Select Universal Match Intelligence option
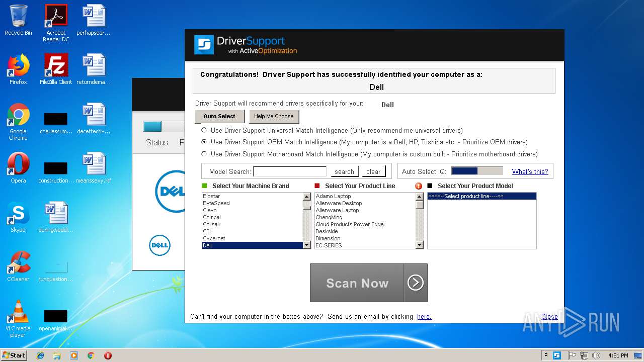 [x=204, y=130]
